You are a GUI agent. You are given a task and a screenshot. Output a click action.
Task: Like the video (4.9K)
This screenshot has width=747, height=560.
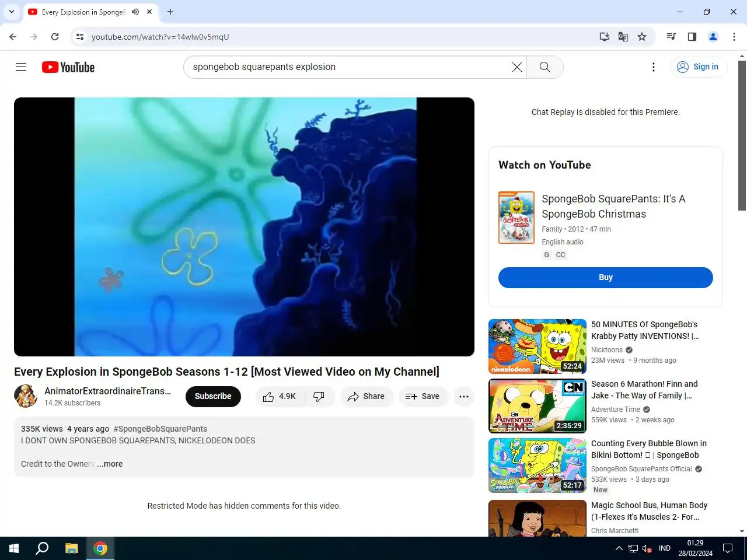pos(280,397)
